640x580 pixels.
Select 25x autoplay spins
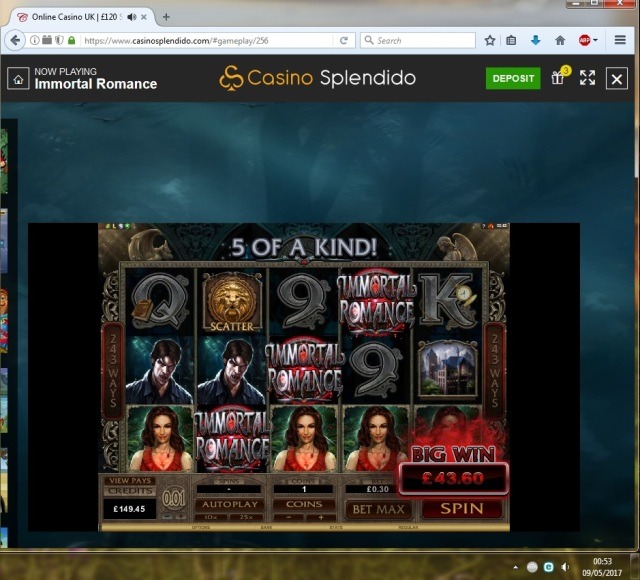point(246,517)
